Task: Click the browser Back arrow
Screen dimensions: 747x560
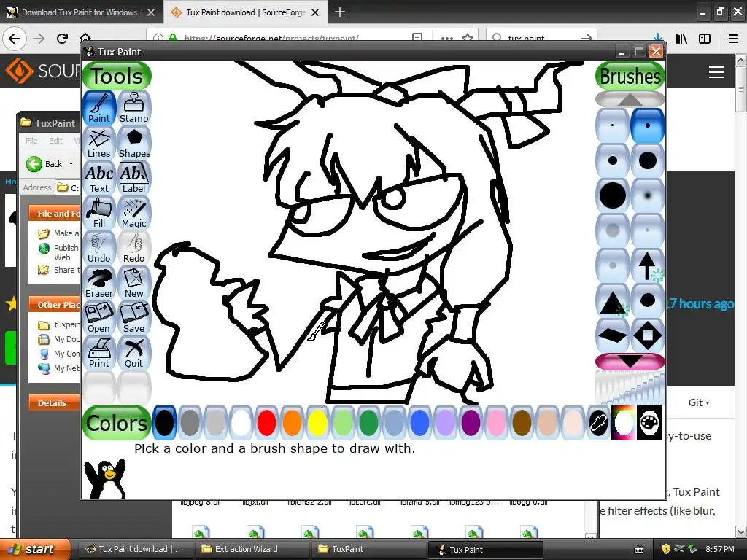Action: click(x=15, y=38)
